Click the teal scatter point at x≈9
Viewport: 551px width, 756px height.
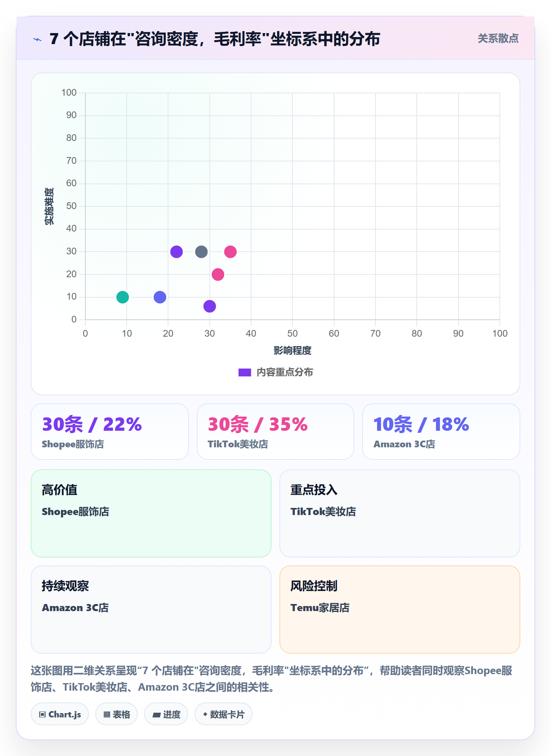tap(122, 297)
